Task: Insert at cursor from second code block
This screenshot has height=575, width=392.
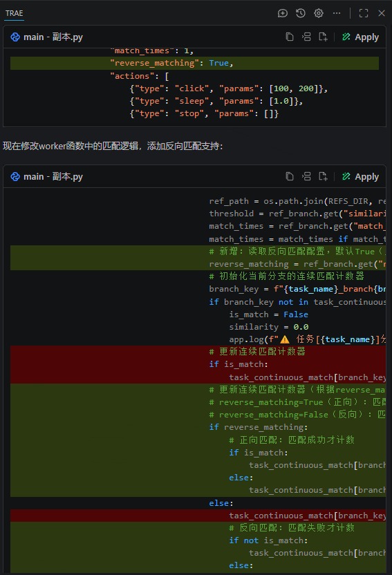Action: 306,176
